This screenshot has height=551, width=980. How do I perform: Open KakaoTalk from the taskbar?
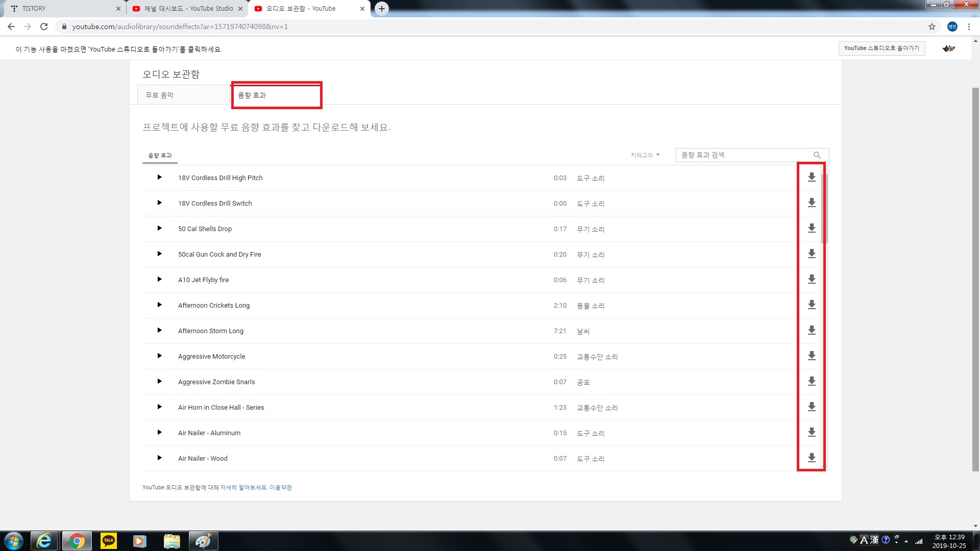[x=108, y=541]
